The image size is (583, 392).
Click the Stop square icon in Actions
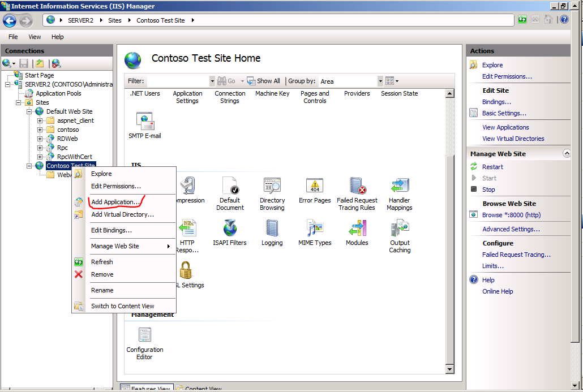click(x=474, y=189)
